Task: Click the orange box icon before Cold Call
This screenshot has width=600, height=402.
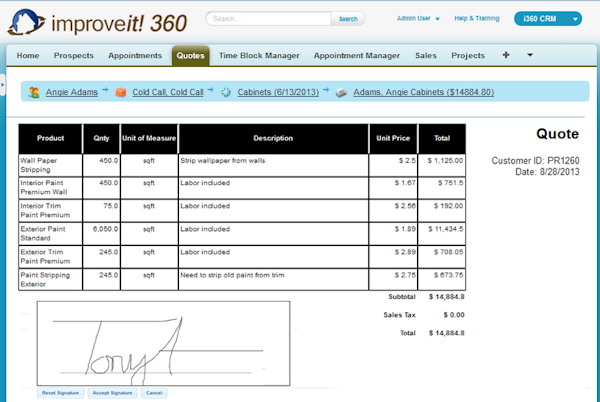Action: coord(121,92)
